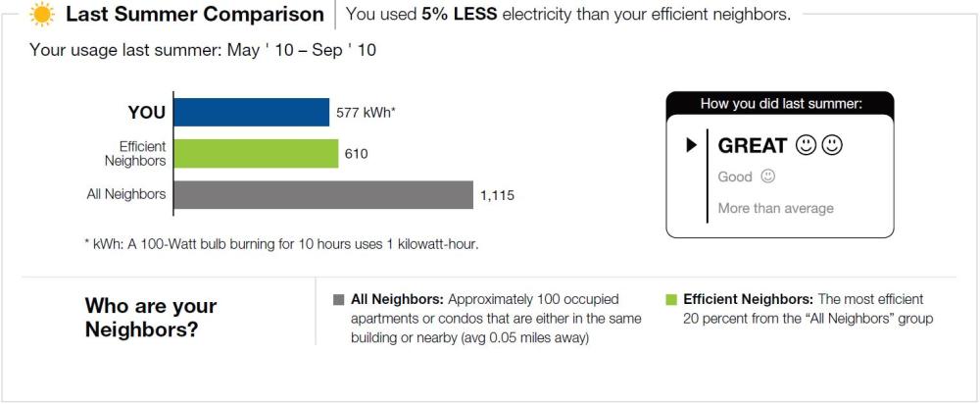Click the sun icon beside Last Summer Comparison

click(41, 15)
